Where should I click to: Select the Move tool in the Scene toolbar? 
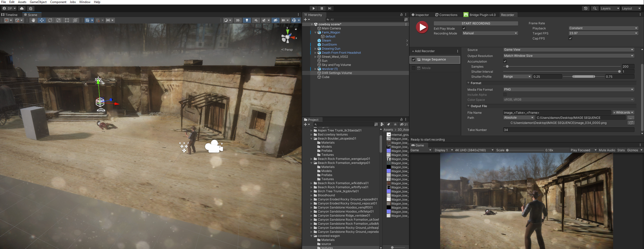point(42,20)
